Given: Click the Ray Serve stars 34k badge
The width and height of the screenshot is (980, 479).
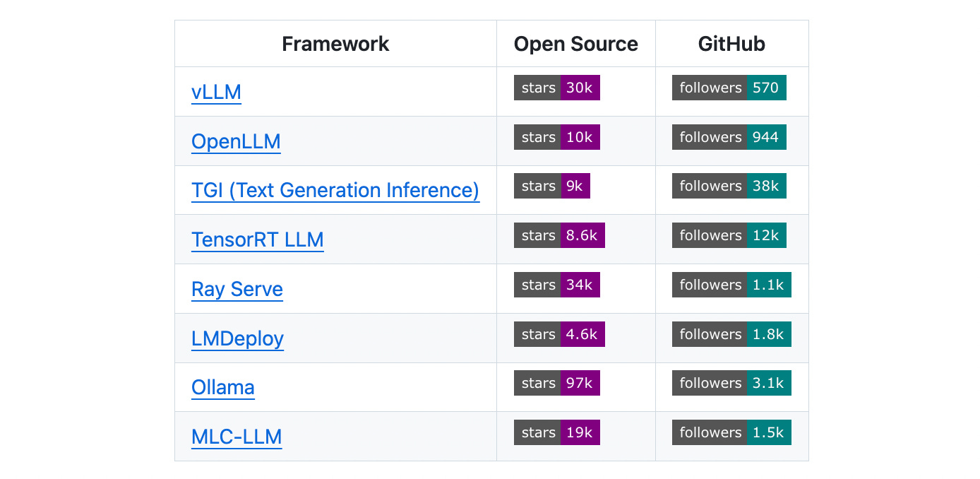Looking at the screenshot, I should 557,285.
